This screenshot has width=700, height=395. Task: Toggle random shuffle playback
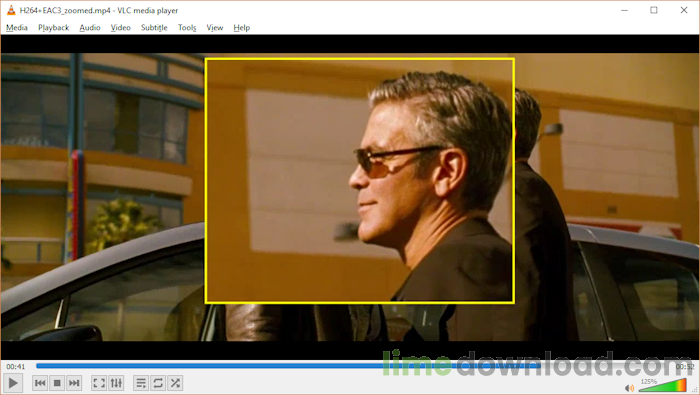175,383
